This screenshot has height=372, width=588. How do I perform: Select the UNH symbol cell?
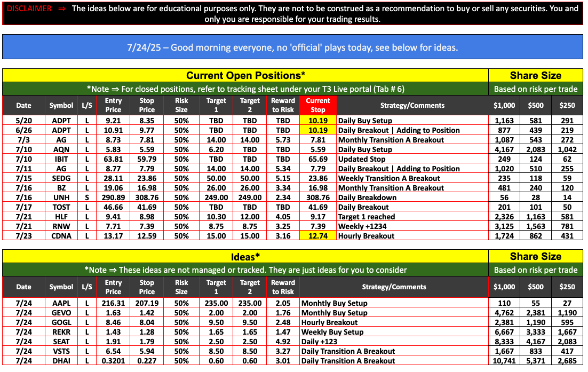[61, 197]
